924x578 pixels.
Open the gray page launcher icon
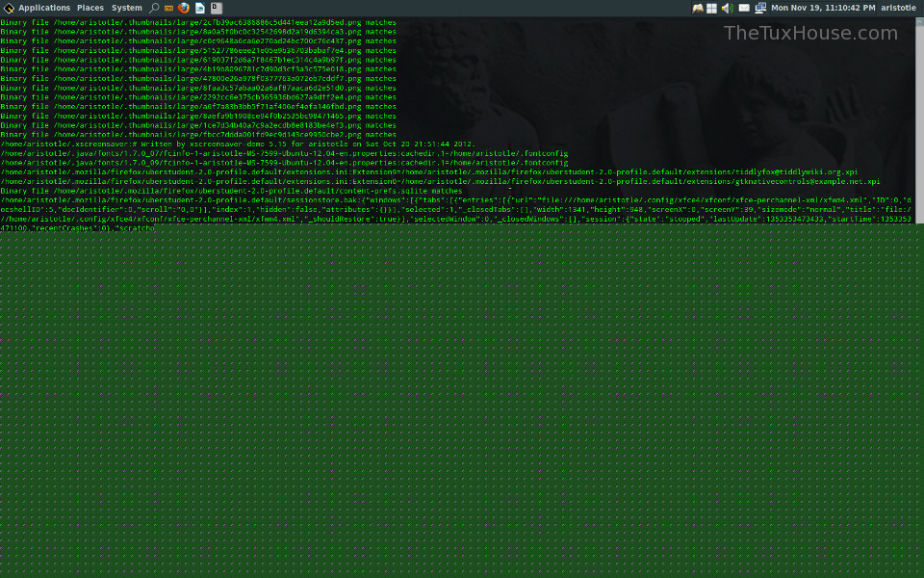tap(217, 8)
